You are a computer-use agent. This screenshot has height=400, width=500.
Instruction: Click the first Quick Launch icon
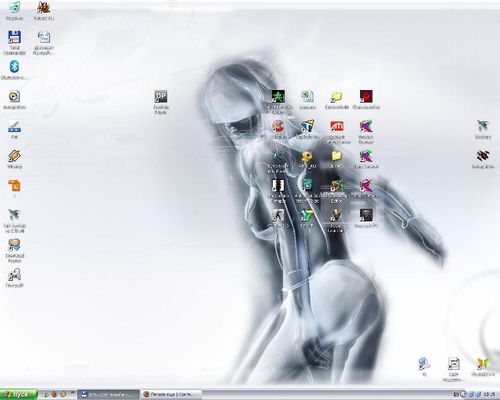46,395
